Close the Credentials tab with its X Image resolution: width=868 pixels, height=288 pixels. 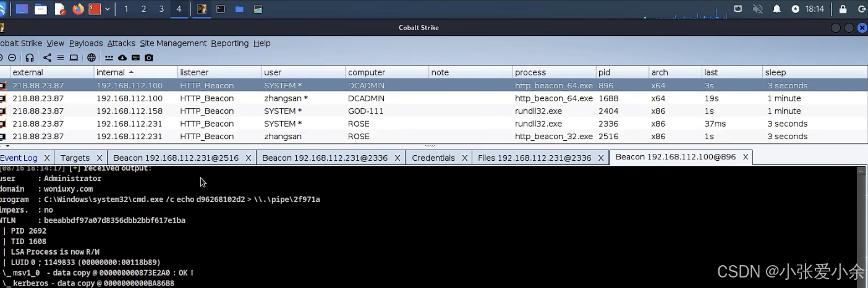tap(464, 158)
